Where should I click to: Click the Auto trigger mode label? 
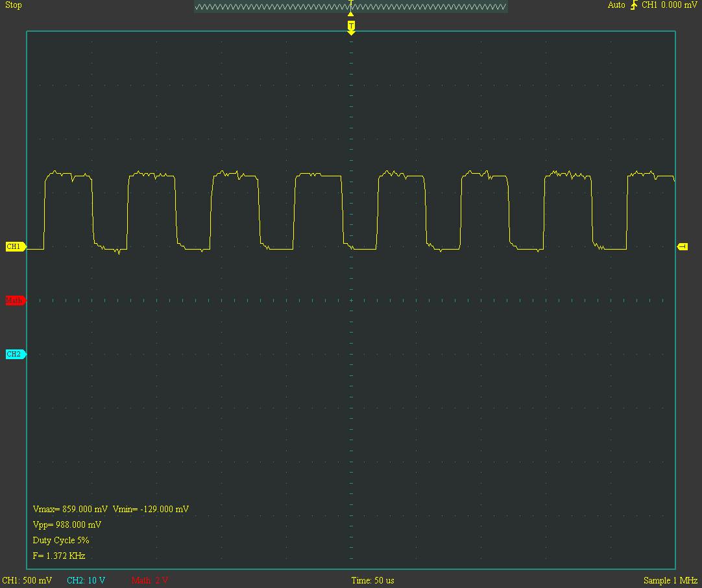pos(616,5)
